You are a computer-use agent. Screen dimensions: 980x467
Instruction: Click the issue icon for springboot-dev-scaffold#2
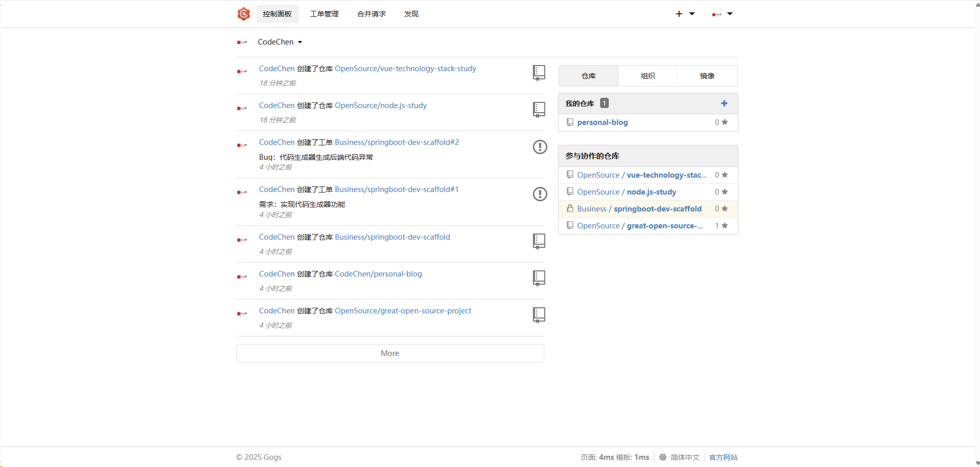(x=540, y=147)
